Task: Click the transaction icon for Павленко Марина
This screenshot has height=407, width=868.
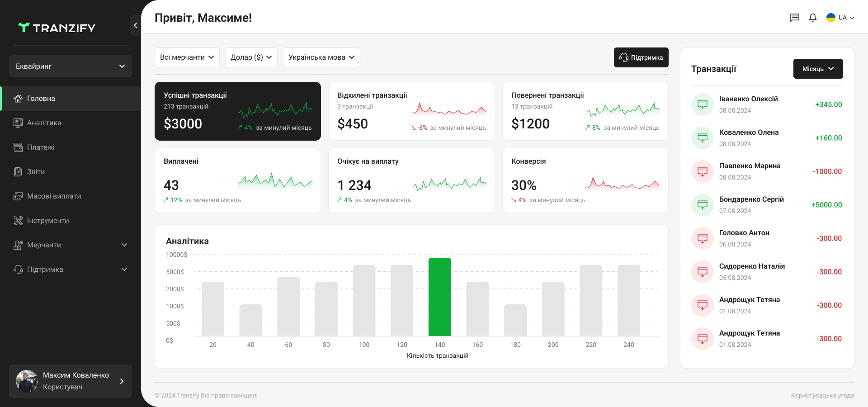Action: pyautogui.click(x=703, y=171)
